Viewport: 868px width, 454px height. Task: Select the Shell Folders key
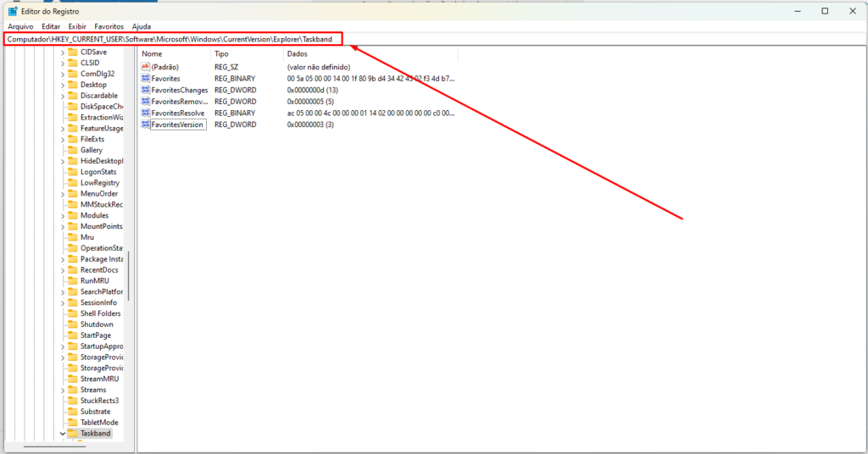pos(100,313)
